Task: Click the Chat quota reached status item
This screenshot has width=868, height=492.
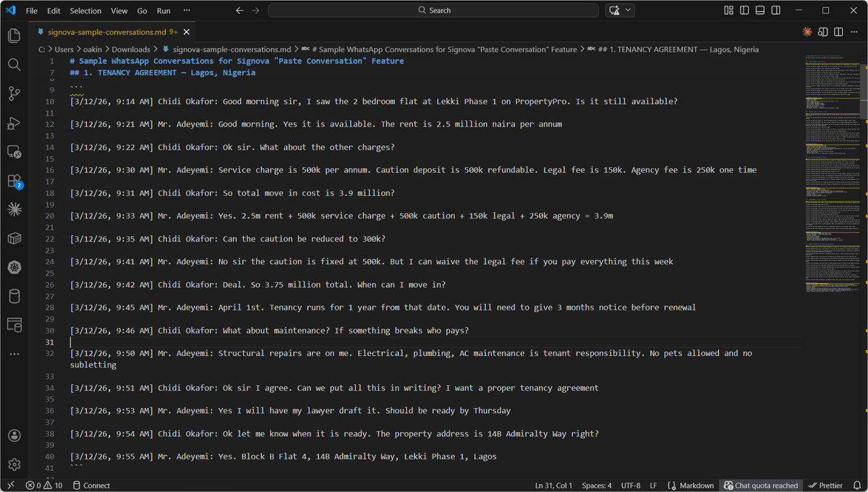Action: [x=761, y=485]
